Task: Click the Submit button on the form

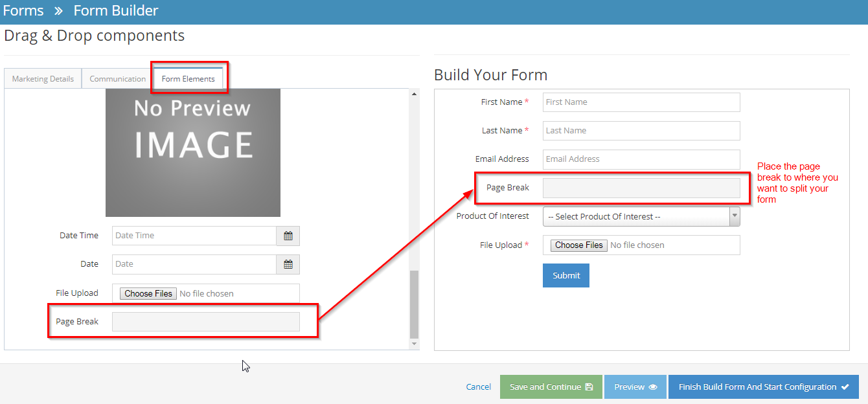Action: click(565, 275)
